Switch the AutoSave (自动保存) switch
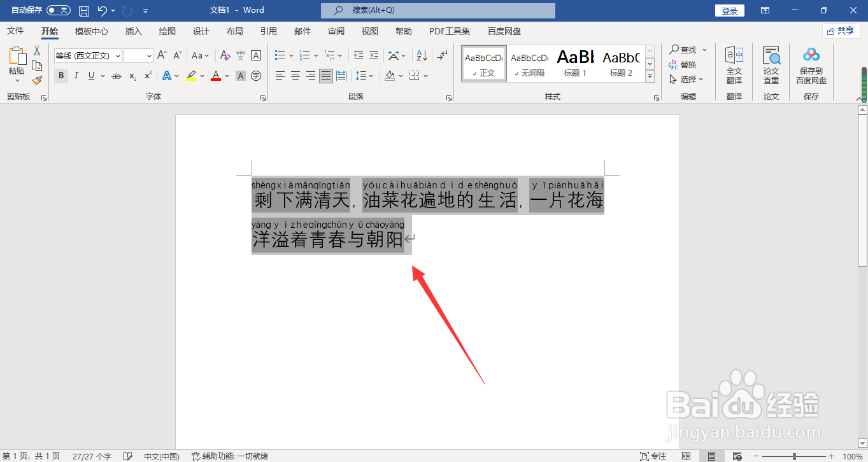The height and width of the screenshot is (462, 868). pyautogui.click(x=59, y=10)
